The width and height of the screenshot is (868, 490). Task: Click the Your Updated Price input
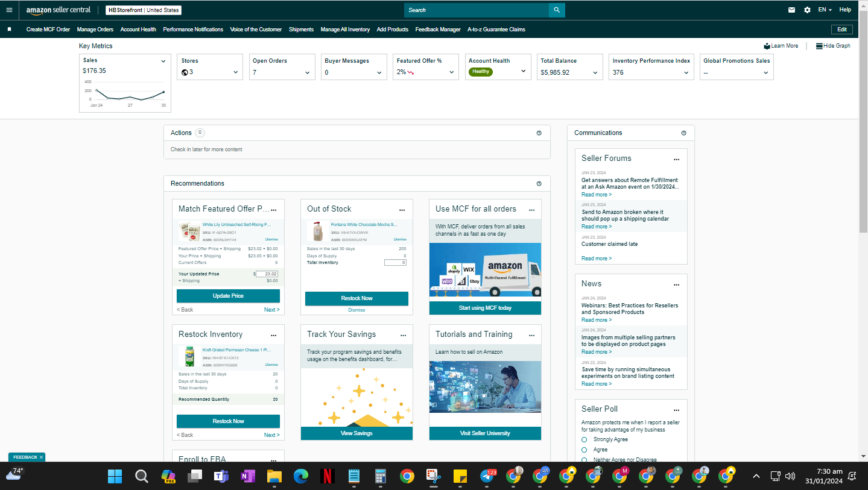pyautogui.click(x=267, y=274)
